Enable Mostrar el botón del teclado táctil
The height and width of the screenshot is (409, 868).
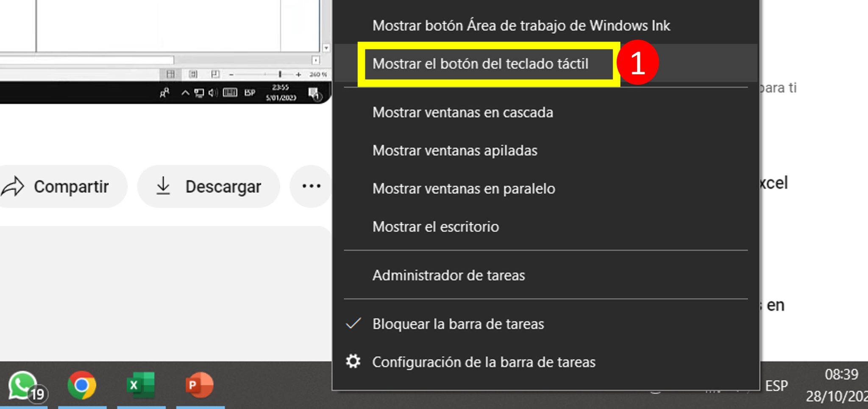481,64
